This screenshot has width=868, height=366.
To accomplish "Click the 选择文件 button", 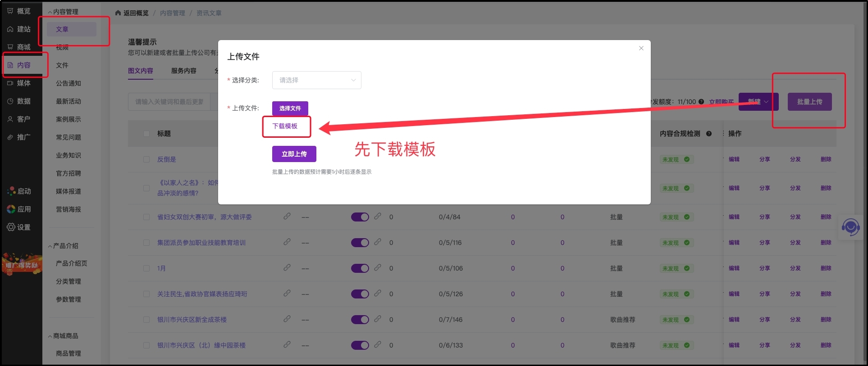I will 290,108.
